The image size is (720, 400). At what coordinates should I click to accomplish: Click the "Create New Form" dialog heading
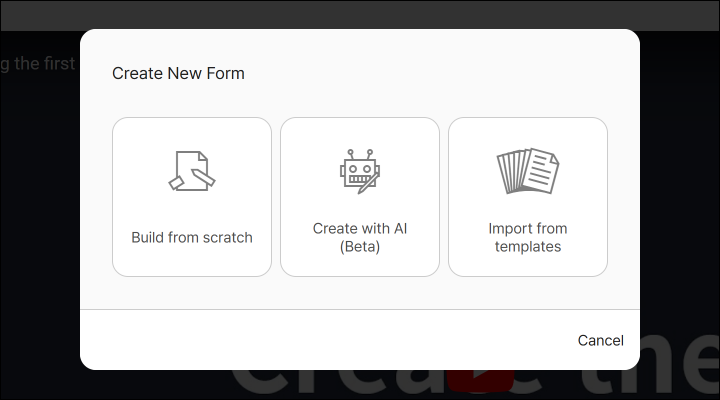coord(178,73)
